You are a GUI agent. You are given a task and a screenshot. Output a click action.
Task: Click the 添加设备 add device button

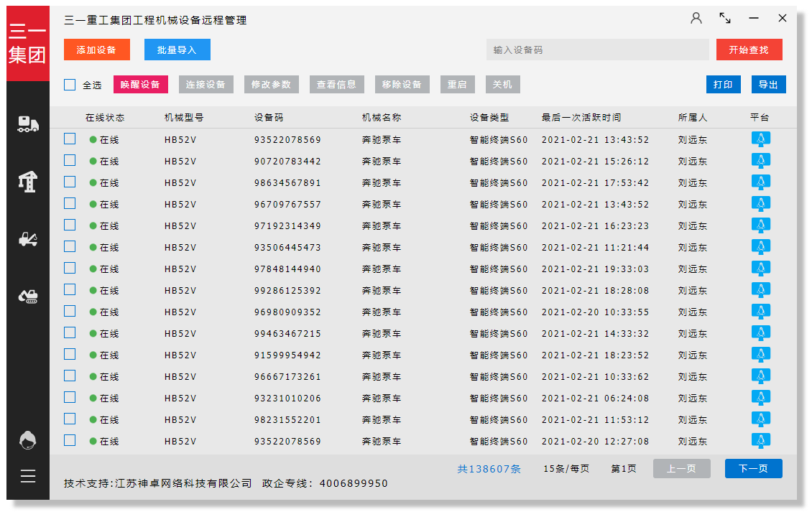(97, 50)
